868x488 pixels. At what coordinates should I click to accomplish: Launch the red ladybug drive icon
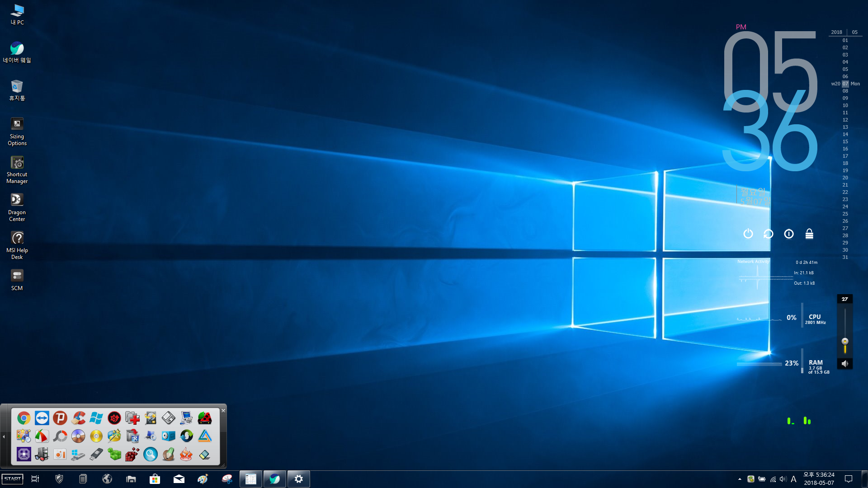205,418
